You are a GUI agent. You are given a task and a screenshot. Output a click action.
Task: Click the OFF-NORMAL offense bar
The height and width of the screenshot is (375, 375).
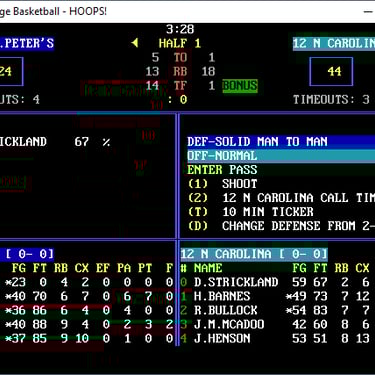point(281,156)
